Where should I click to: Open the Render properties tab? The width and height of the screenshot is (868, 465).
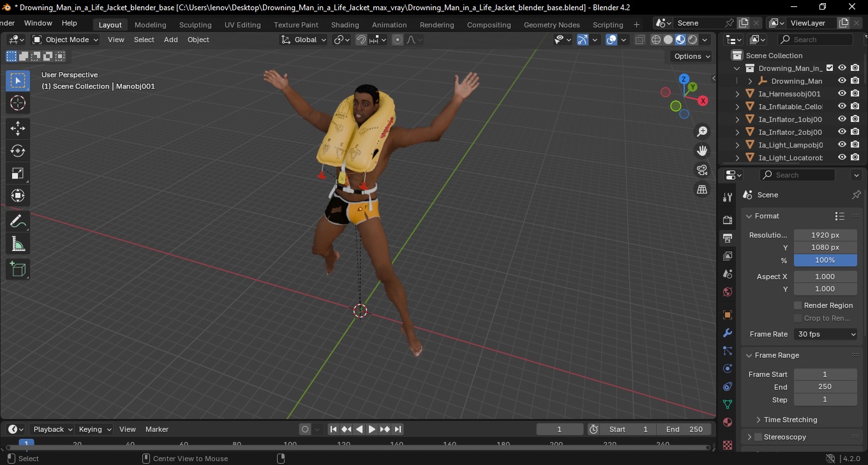[x=728, y=220]
